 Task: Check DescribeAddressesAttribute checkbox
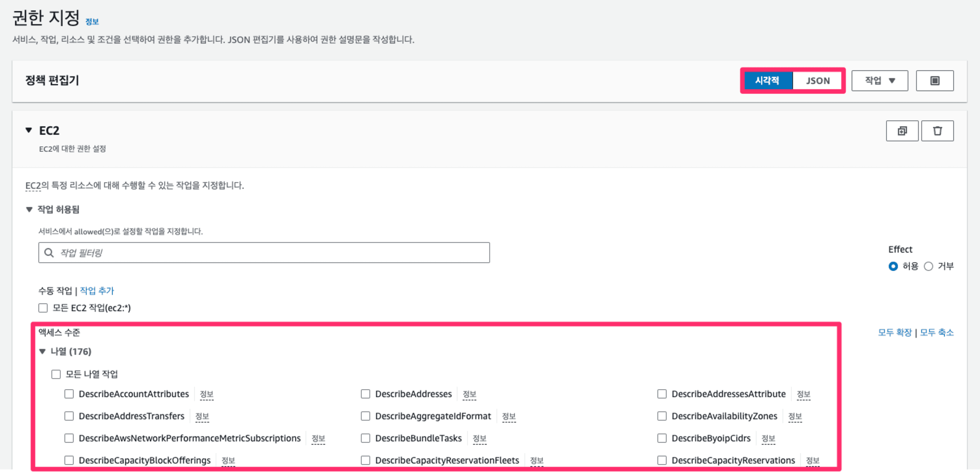coord(662,394)
